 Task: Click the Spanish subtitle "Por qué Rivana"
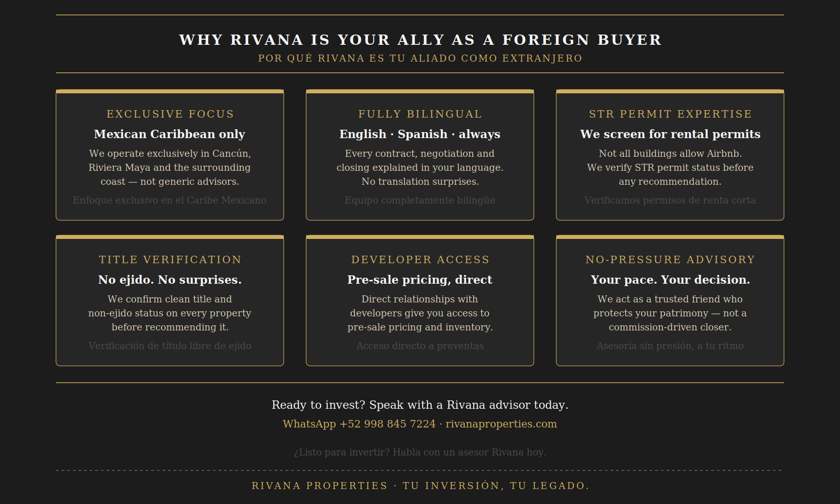[420, 59]
